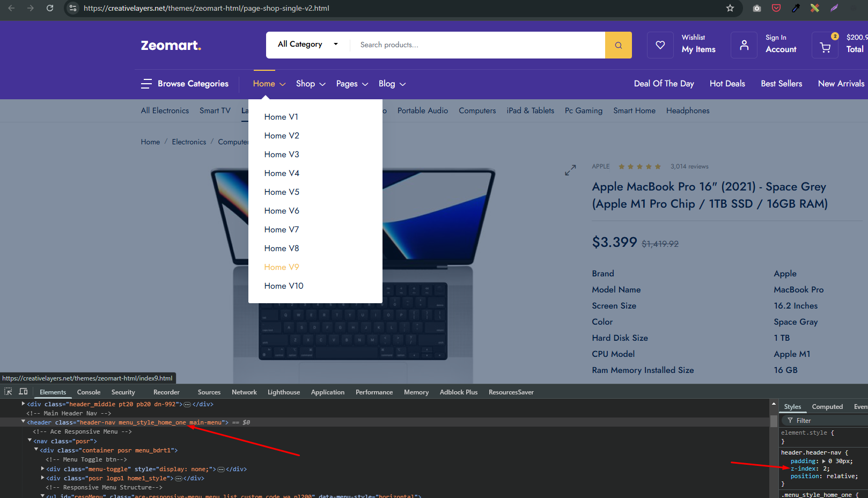Activate DevTools inspect element picker icon
The width and height of the screenshot is (868, 498).
[x=8, y=392]
